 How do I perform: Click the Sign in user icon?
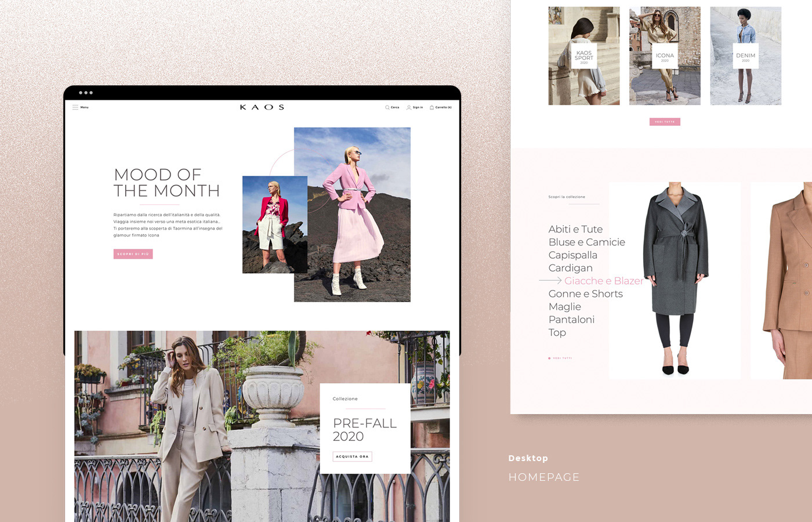coord(409,107)
